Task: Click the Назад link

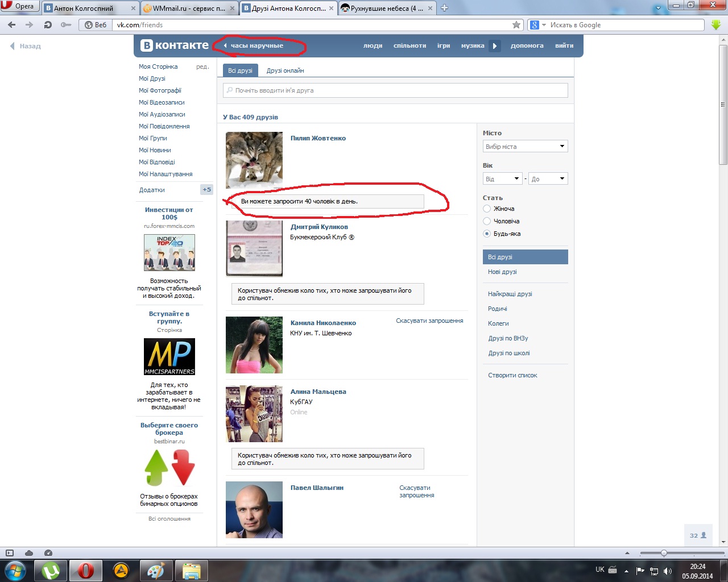Action: pos(26,46)
